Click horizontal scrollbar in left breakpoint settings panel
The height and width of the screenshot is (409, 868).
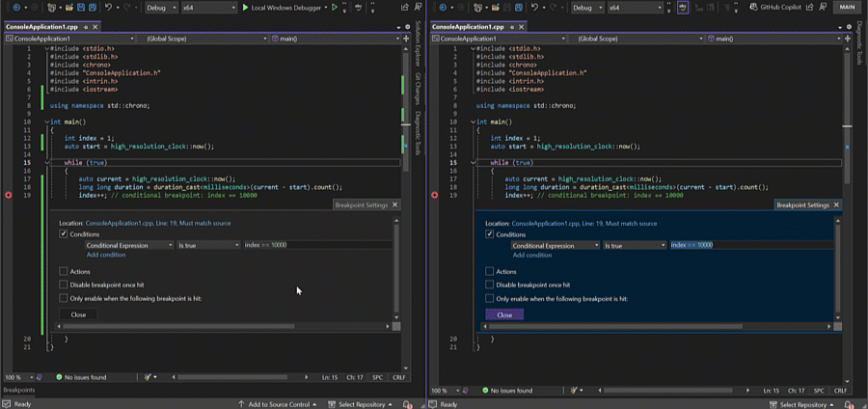[x=193, y=327]
